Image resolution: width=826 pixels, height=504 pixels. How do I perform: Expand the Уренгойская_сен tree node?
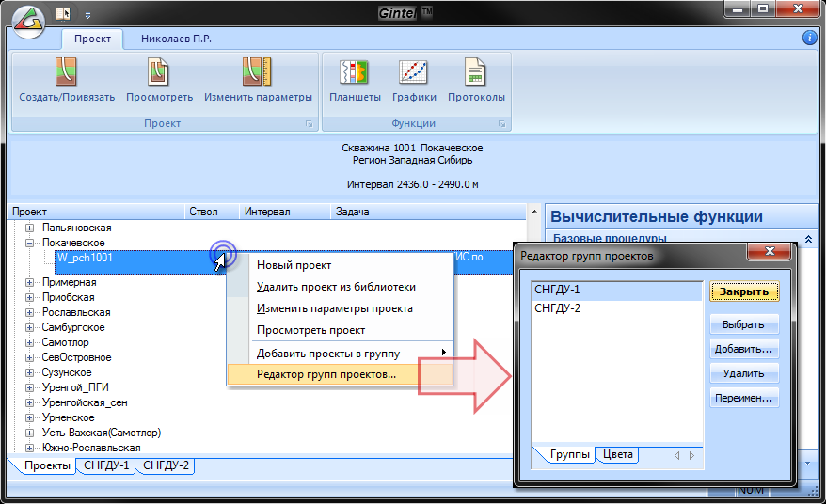click(29, 402)
